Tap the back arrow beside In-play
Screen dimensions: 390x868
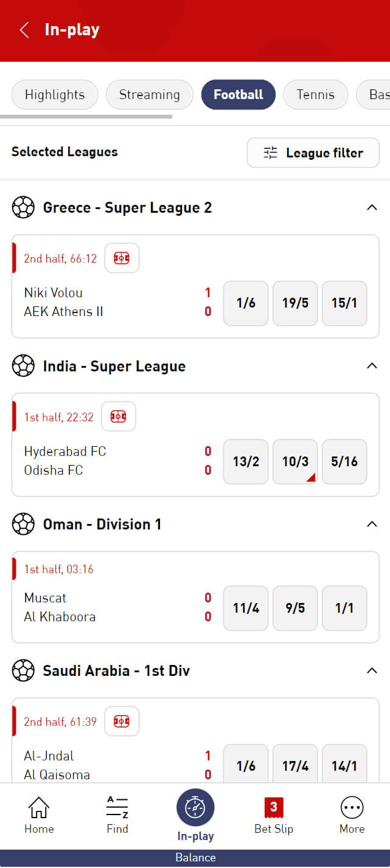24,30
